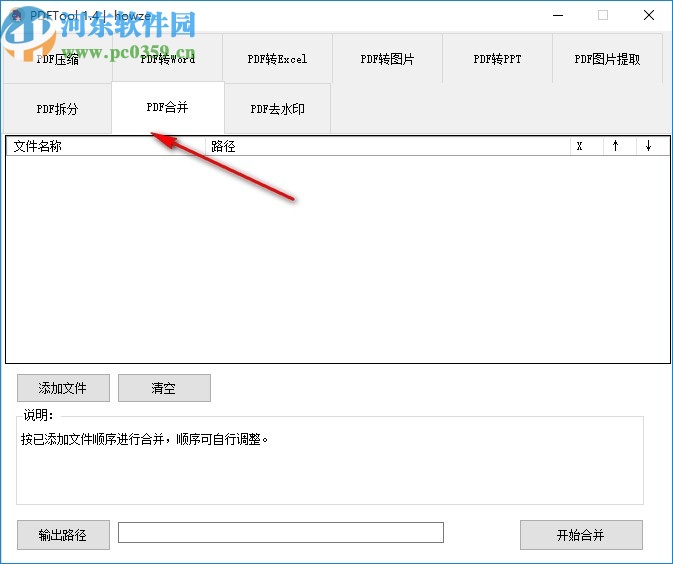Select the PDF拆分 tab
673x564 pixels.
coord(58,109)
